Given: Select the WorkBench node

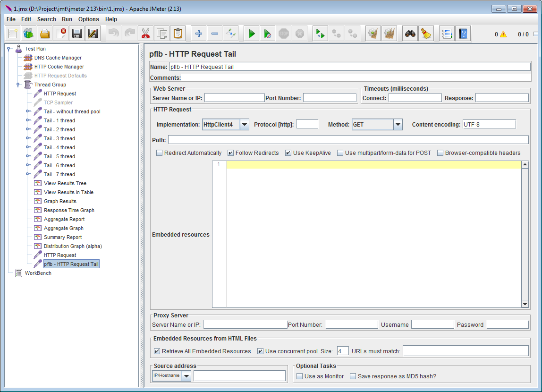Looking at the screenshot, I should (x=38, y=273).
